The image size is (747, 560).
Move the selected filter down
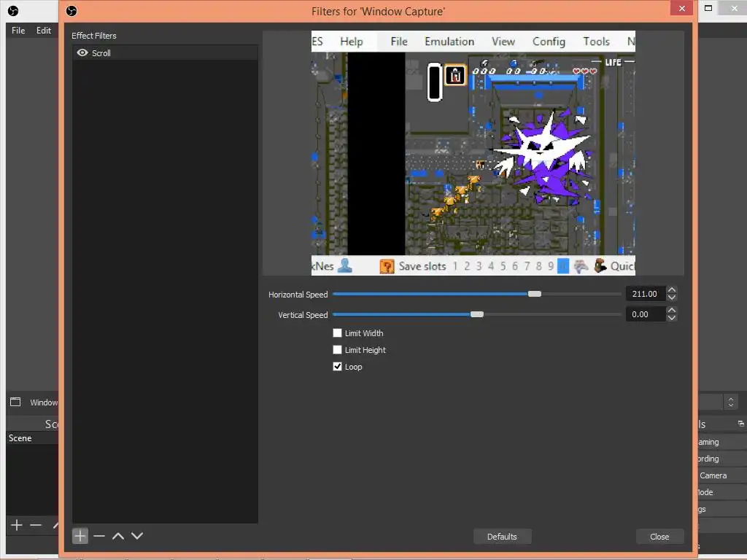pyautogui.click(x=137, y=536)
